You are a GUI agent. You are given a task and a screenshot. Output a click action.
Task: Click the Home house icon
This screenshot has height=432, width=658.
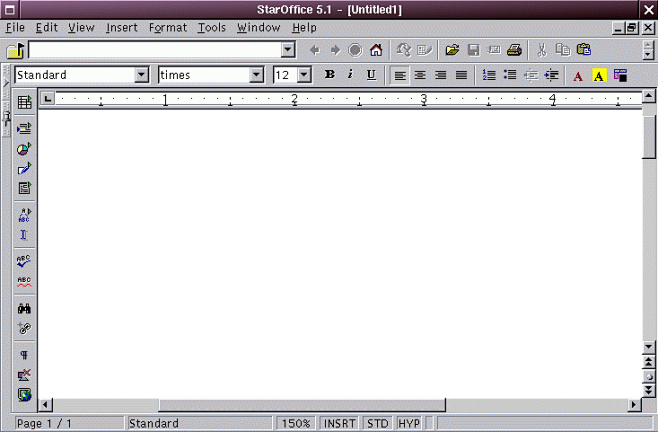[376, 50]
